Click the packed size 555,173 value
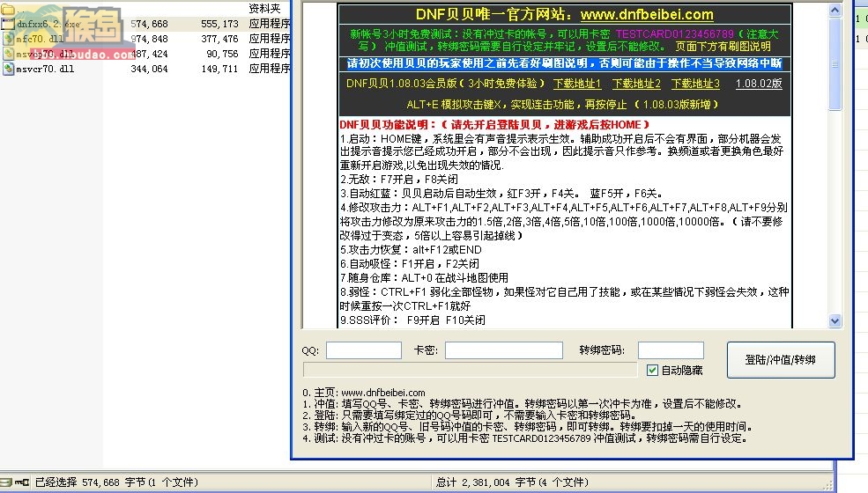The width and height of the screenshot is (868, 493). [x=219, y=24]
